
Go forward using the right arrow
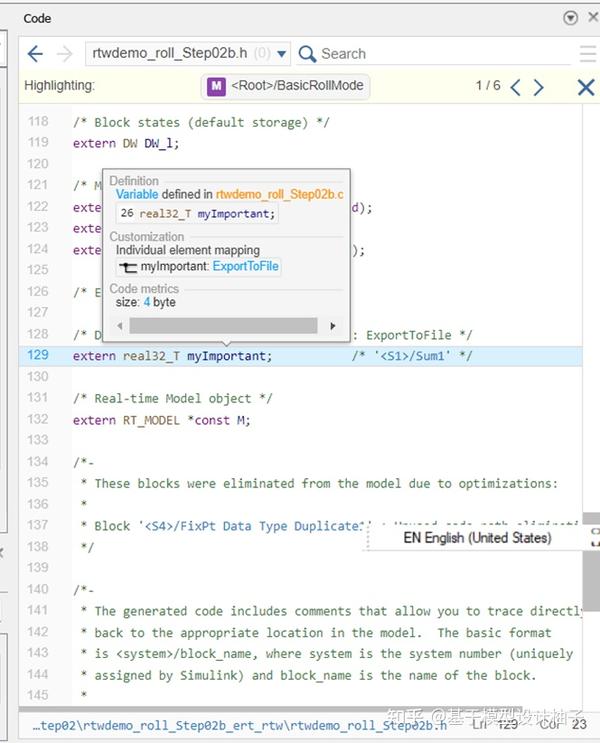64,54
